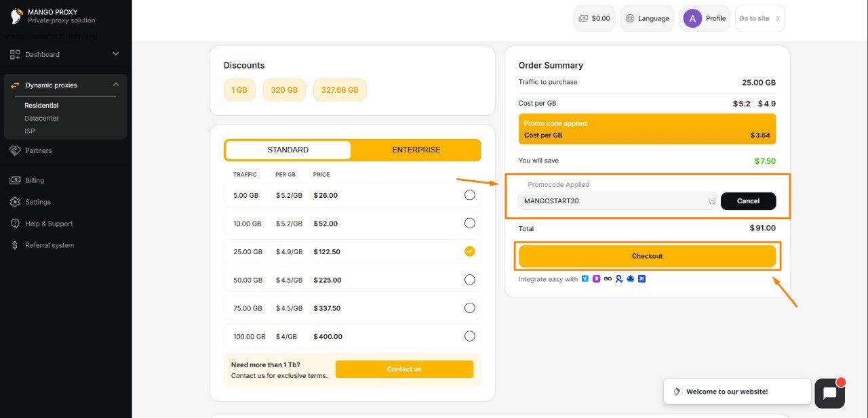Click the $7.50 savings amount
Viewport: 868px width, 418px height.
pos(765,161)
